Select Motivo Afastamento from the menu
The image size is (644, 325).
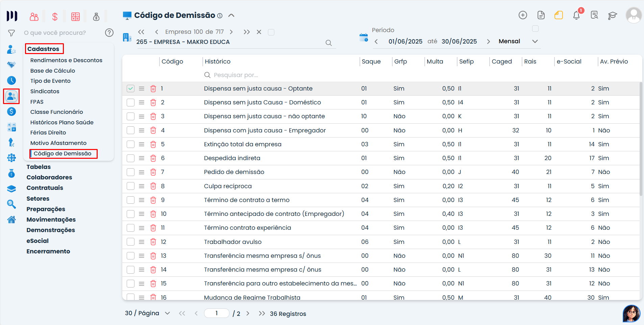(x=58, y=143)
